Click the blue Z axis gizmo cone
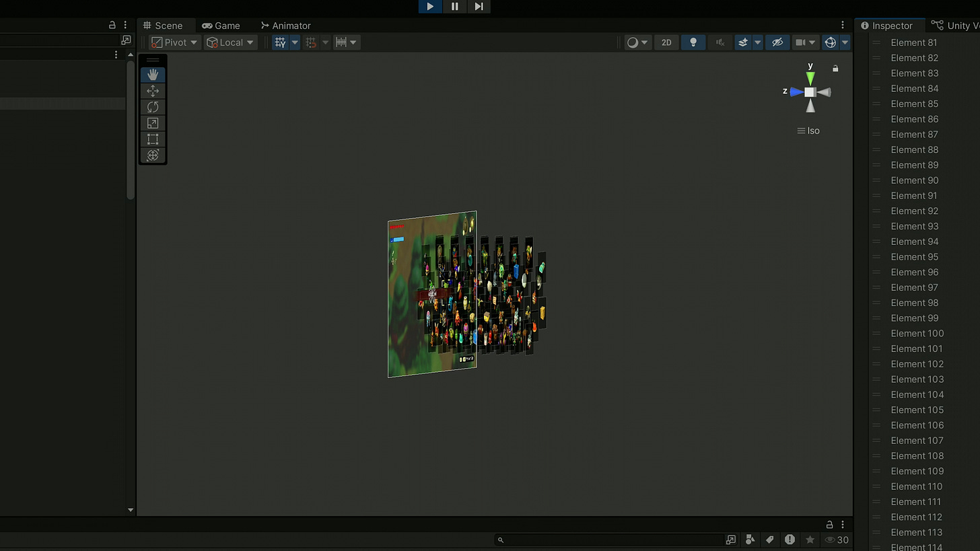 pos(797,92)
